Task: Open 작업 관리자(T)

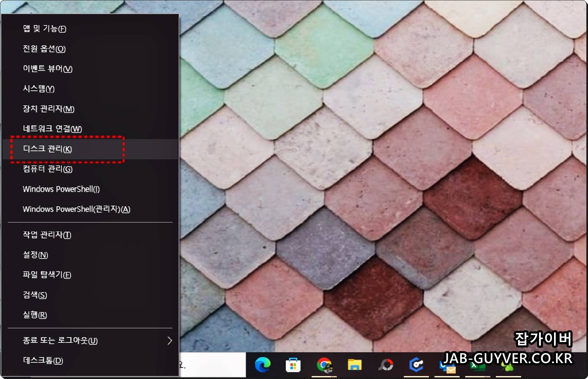Action: tap(90, 235)
